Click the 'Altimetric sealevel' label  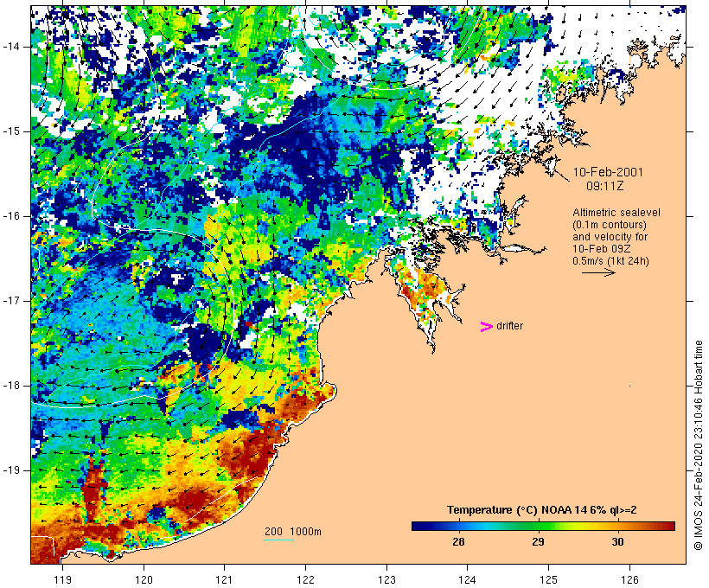coord(616,213)
